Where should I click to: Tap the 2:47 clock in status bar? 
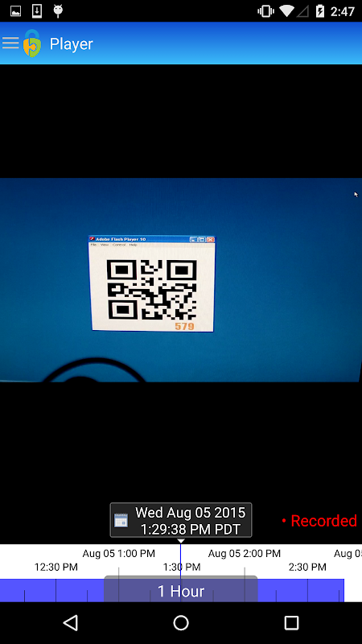(343, 11)
